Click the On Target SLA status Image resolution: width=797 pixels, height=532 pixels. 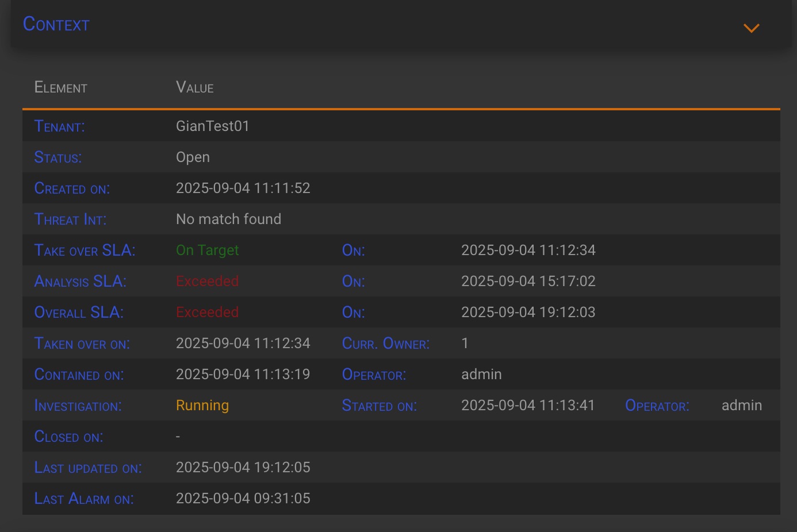pyautogui.click(x=207, y=250)
